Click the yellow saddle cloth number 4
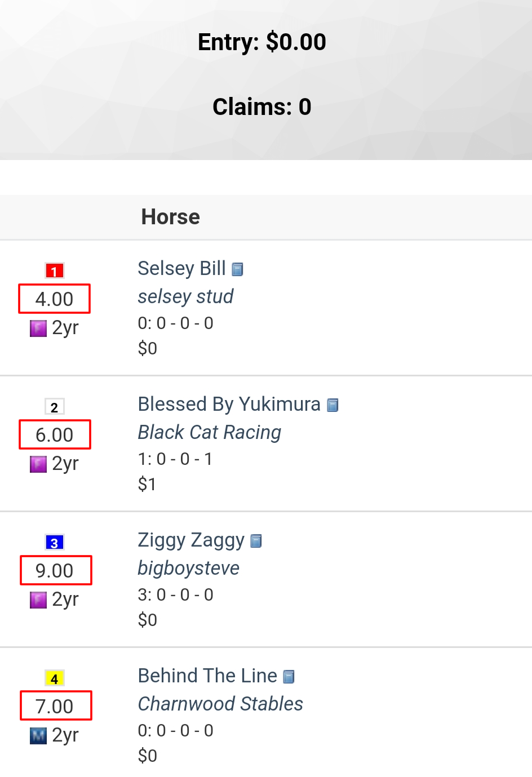The height and width of the screenshot is (777, 532). coord(55,678)
